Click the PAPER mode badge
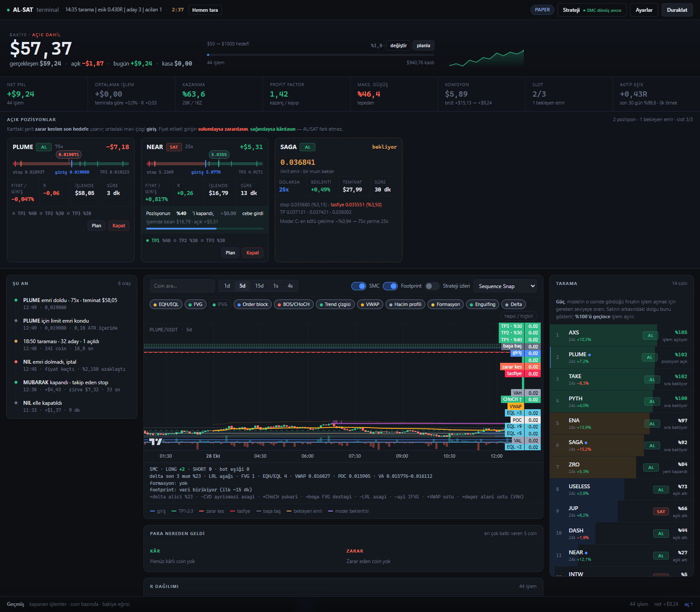The image size is (700, 612). 542,10
